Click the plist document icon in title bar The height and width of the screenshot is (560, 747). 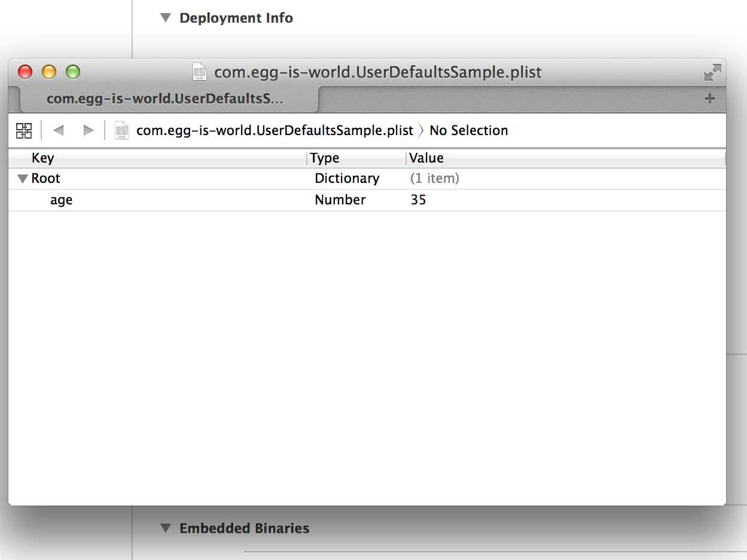tap(200, 72)
